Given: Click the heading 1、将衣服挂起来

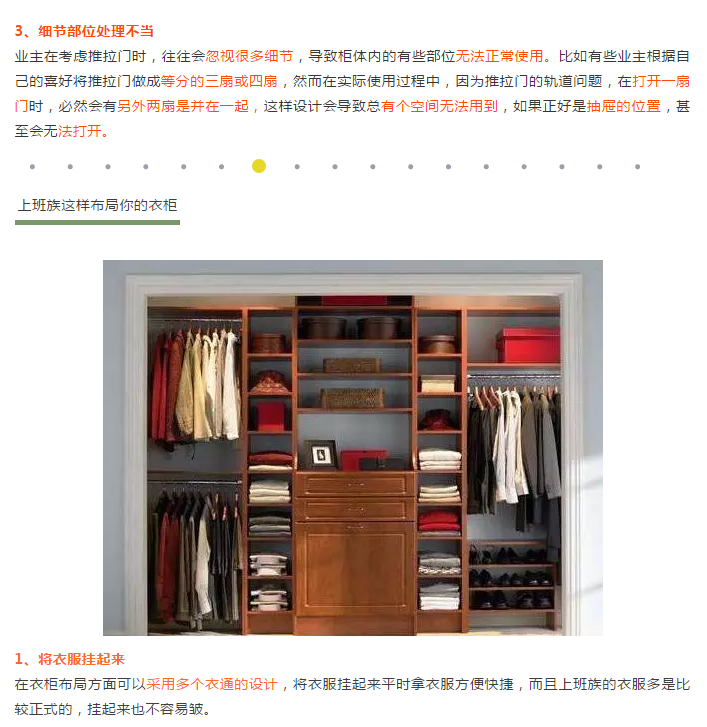Looking at the screenshot, I should click(70, 659).
